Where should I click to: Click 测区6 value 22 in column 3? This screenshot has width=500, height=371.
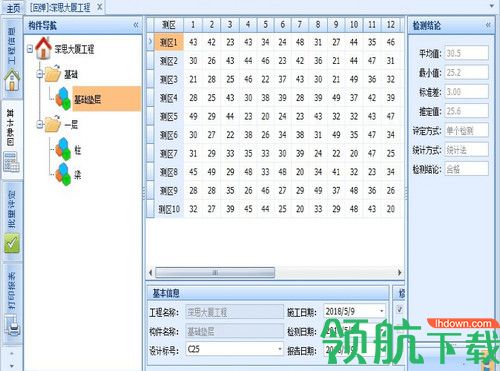pos(230,135)
